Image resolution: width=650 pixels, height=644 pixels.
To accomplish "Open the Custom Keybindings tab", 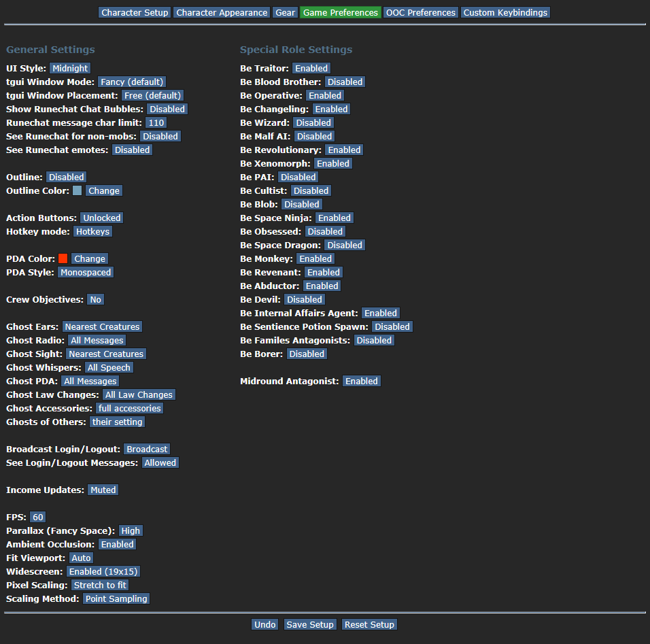I will pos(505,12).
